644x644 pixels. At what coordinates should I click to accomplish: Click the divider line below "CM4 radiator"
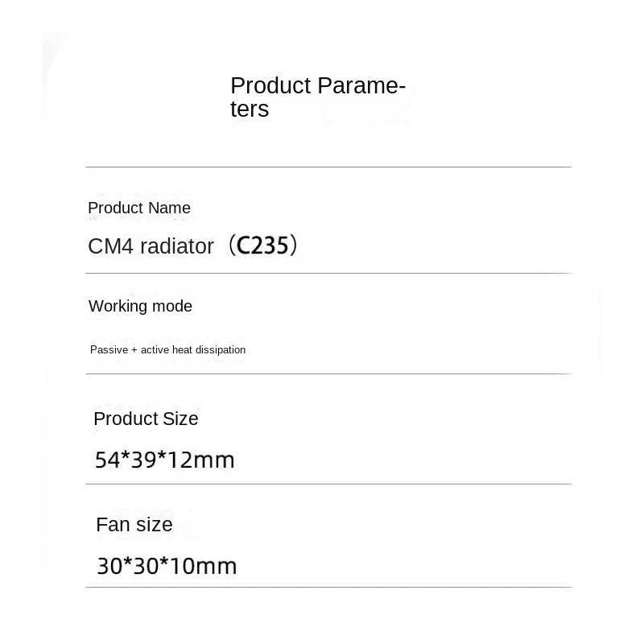[x=328, y=274]
